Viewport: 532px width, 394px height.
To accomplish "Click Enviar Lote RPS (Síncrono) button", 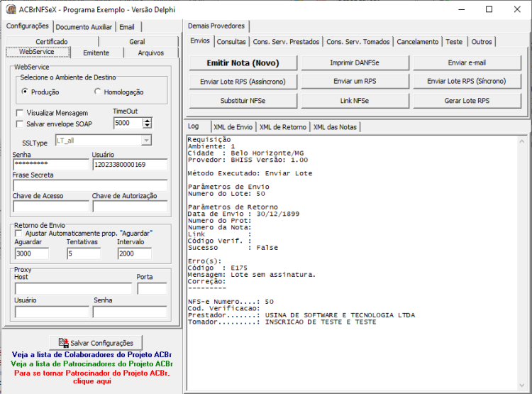I will (467, 81).
